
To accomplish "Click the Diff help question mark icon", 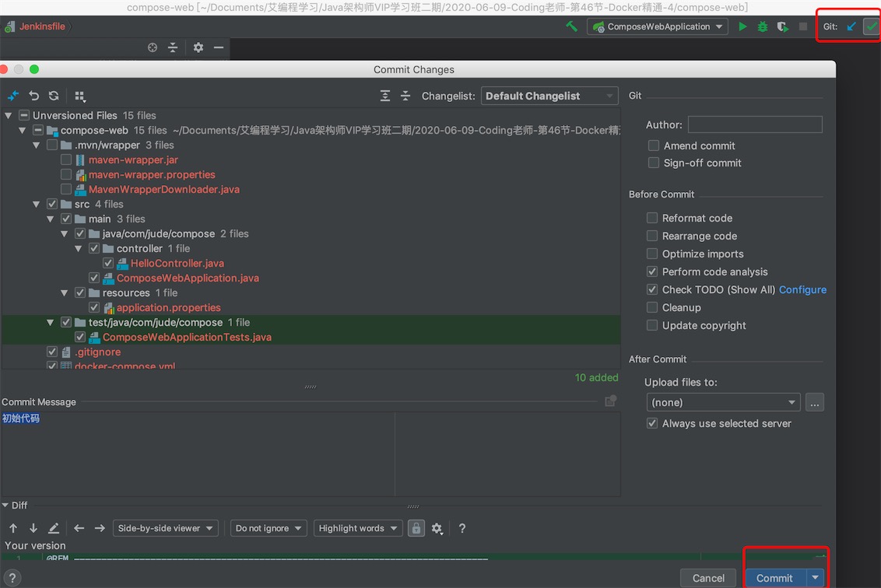I will tap(462, 528).
